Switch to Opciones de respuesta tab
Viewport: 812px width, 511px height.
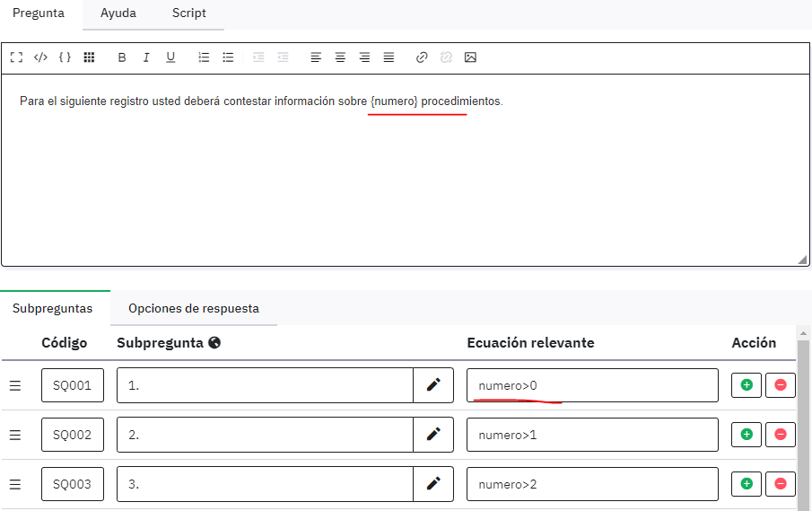coord(193,308)
